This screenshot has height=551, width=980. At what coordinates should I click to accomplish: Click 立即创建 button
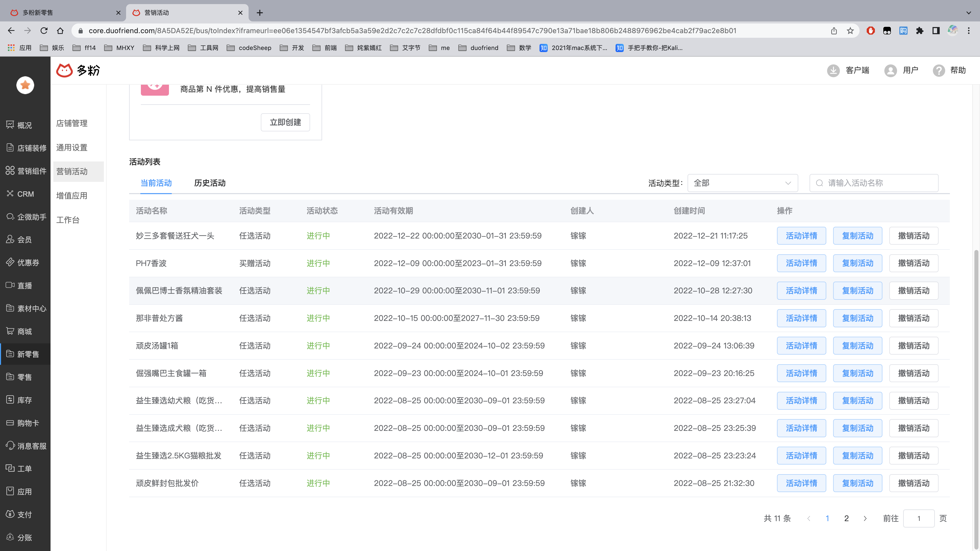285,122
